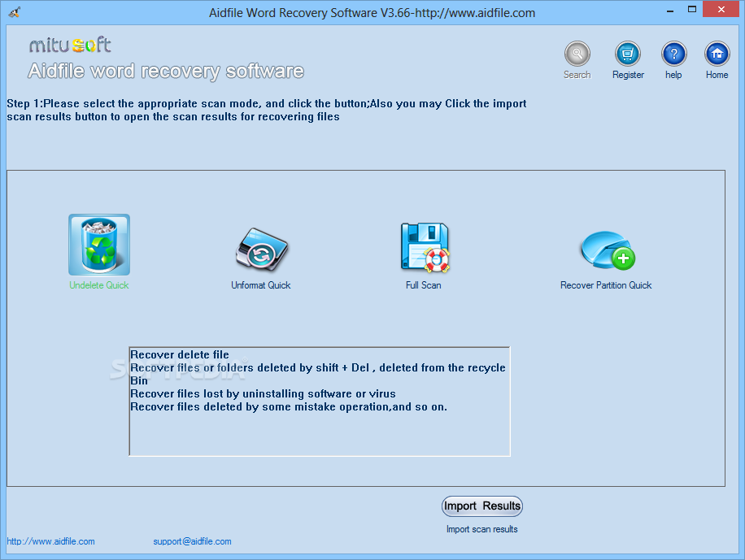Screen dimensions: 745x560
Task: Open Recover Partition Quick pie icon
Action: point(608,250)
